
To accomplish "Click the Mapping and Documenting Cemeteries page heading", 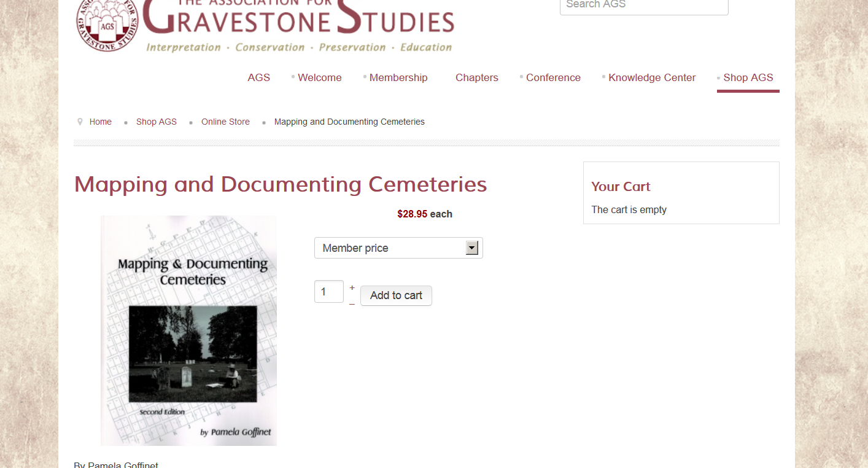I will coord(281,184).
